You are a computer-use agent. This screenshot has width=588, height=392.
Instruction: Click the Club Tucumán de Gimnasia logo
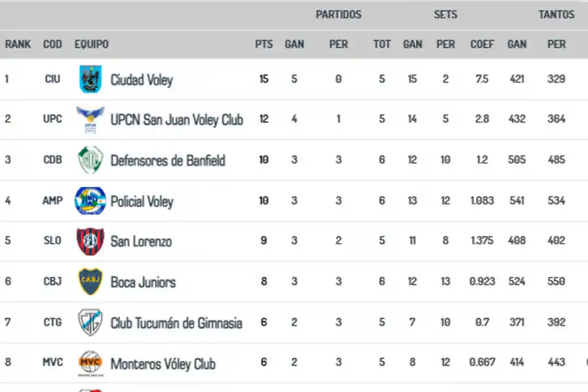point(90,323)
